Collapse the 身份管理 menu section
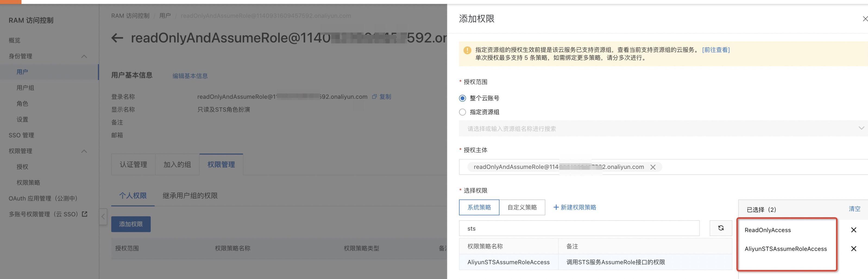Screen dimensions: 868x279 tap(84, 56)
